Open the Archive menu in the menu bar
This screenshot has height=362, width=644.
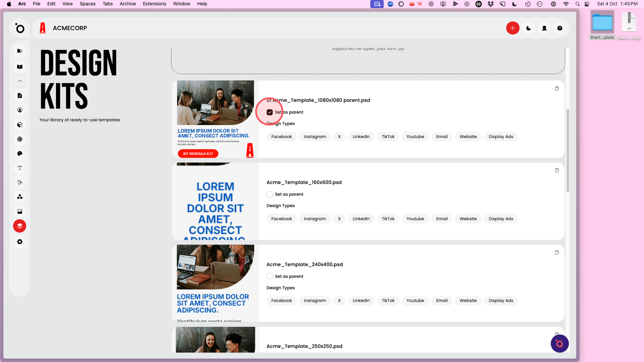click(128, 4)
